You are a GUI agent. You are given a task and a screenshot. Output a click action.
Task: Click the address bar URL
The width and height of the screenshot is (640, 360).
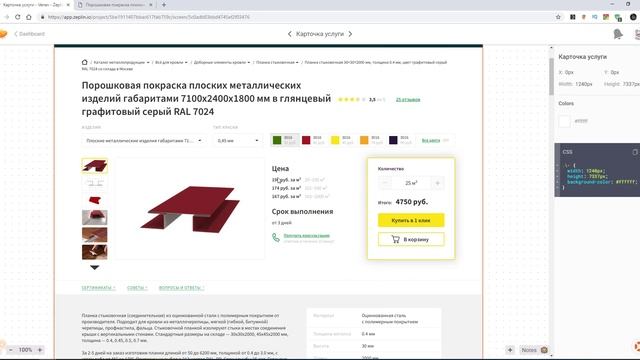(149, 17)
